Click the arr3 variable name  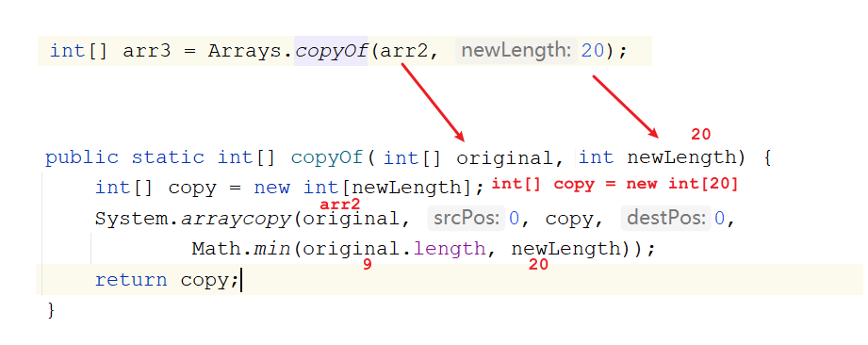coord(147,51)
